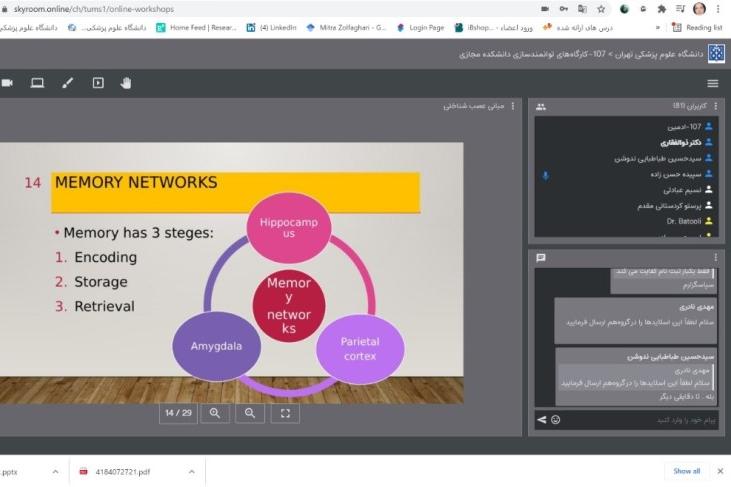Select the whiteboard brush tool
731x487 pixels.
click(67, 83)
